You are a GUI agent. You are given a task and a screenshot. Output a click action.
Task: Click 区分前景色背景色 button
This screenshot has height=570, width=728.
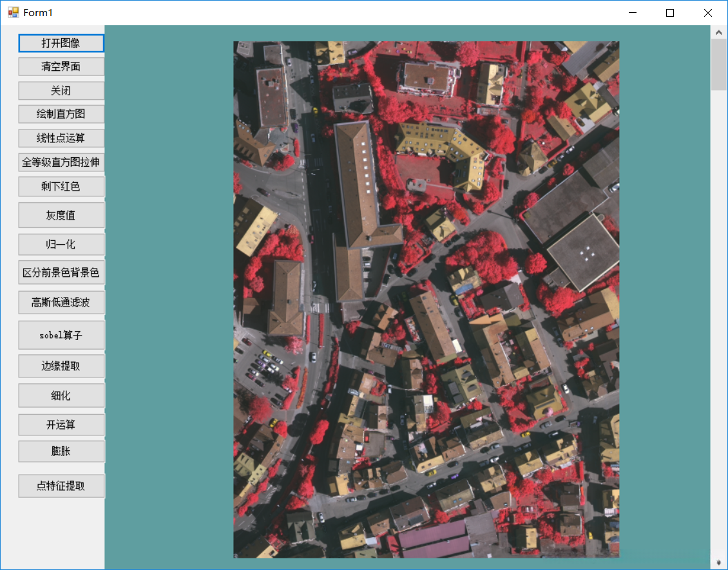pos(61,272)
